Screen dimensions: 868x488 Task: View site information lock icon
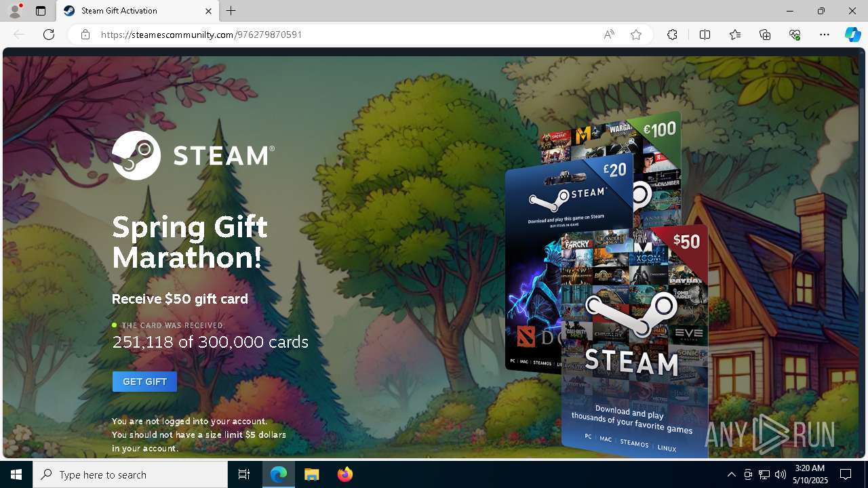point(85,35)
